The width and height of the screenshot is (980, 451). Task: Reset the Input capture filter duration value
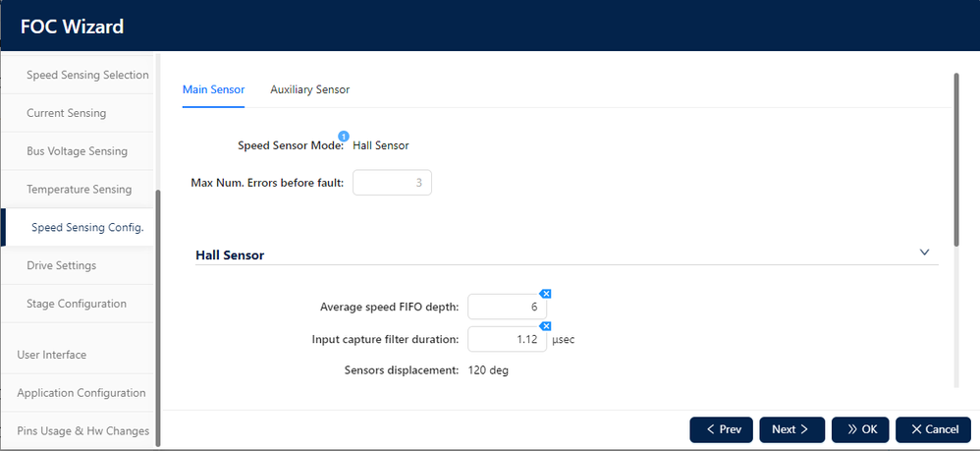tap(547, 326)
